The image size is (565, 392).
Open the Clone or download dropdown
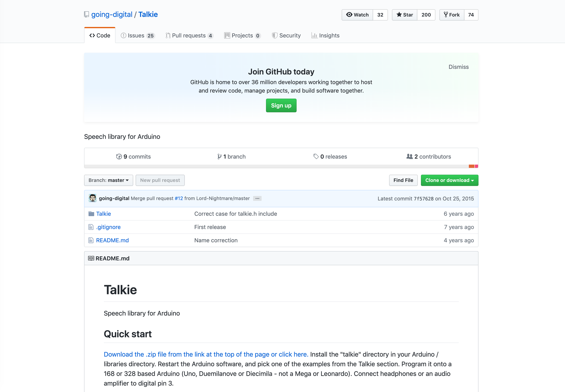point(449,180)
